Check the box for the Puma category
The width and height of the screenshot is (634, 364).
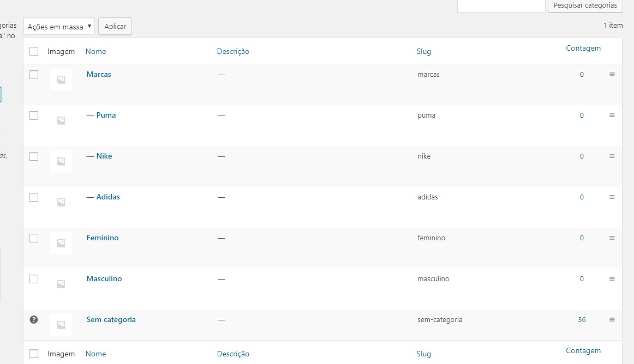pos(34,116)
